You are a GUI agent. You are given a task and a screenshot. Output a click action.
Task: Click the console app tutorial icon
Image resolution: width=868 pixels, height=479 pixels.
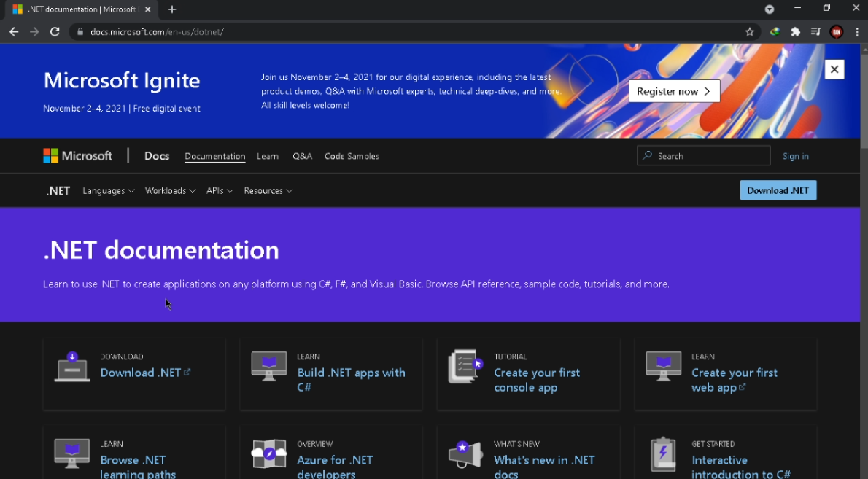tap(465, 365)
